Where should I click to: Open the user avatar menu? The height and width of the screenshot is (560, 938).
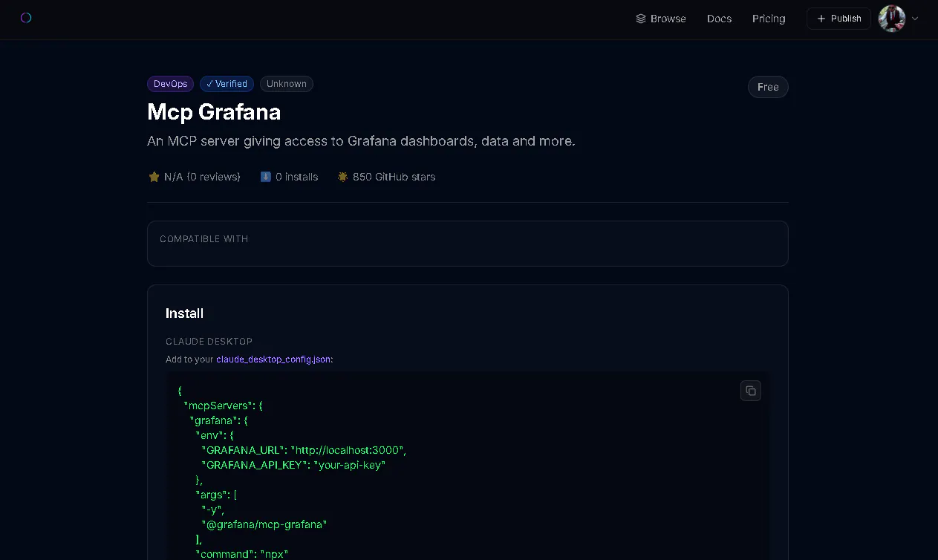(891, 19)
